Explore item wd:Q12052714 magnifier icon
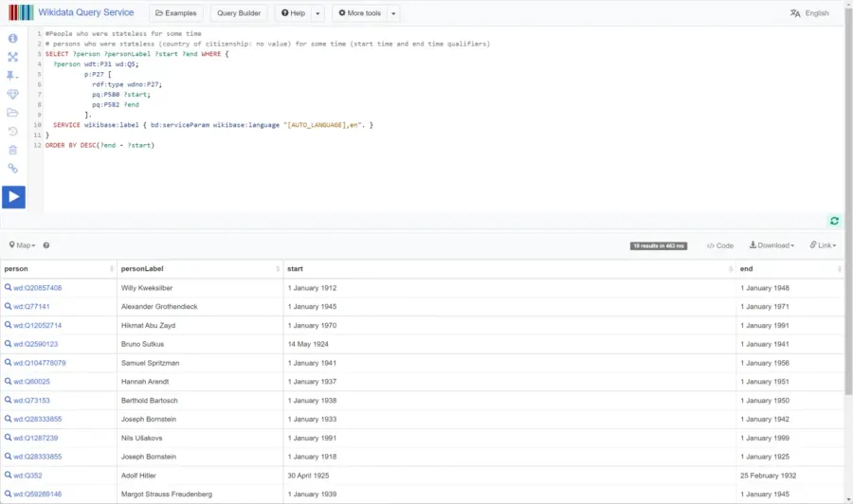 (8, 325)
